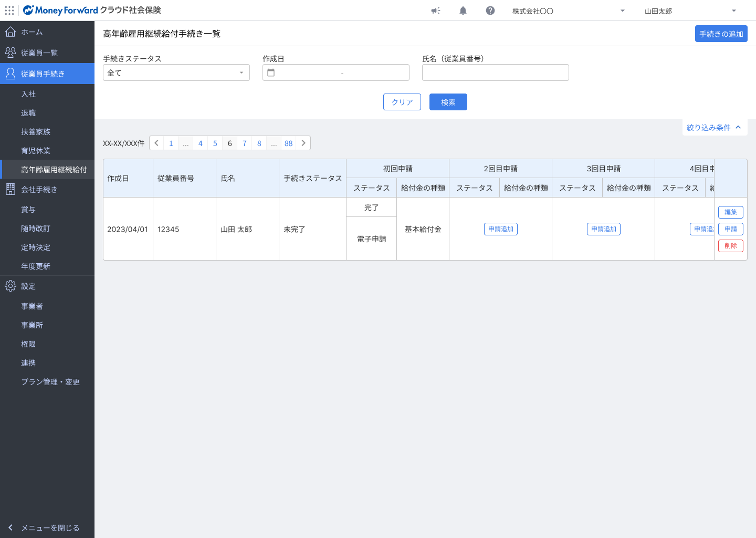Click the 完了 status cell
The image size is (756, 538).
coord(372,207)
